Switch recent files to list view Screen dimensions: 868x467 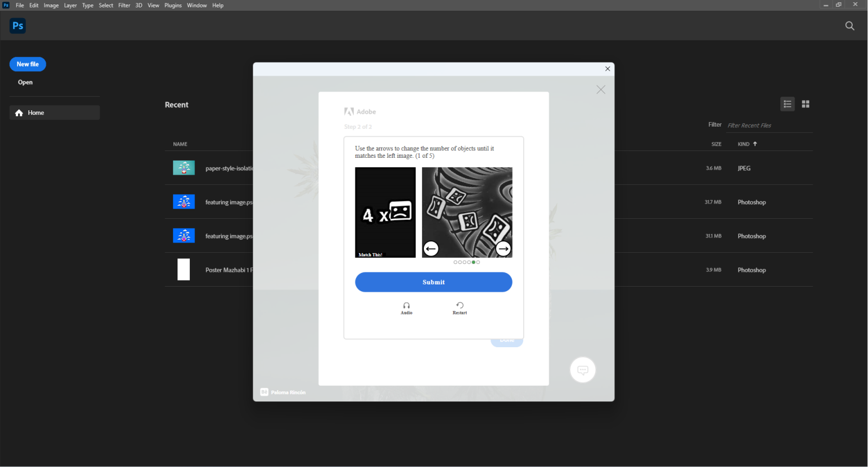pyautogui.click(x=787, y=104)
